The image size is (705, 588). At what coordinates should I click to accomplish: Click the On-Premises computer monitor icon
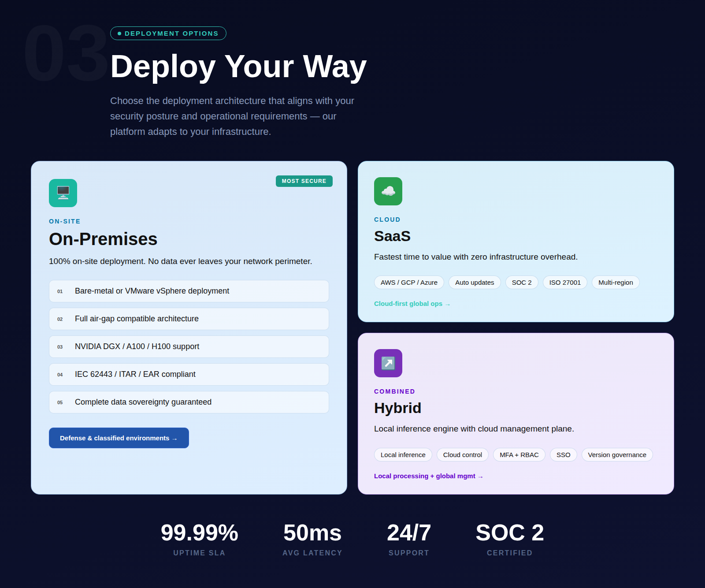point(63,193)
